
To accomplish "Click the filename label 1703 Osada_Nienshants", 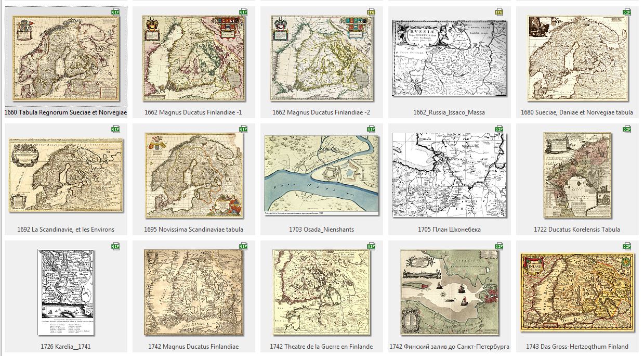I will point(321,229).
